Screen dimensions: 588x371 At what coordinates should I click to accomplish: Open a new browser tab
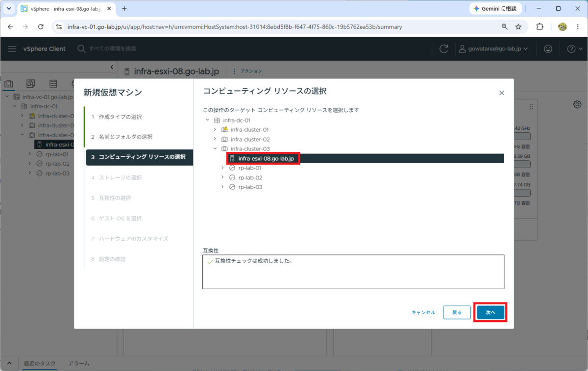pos(124,9)
